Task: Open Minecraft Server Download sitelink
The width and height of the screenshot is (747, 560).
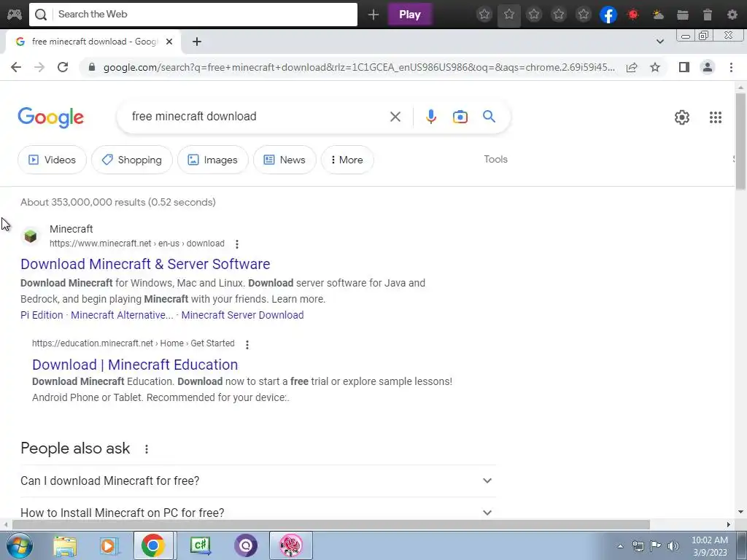Action: [242, 315]
